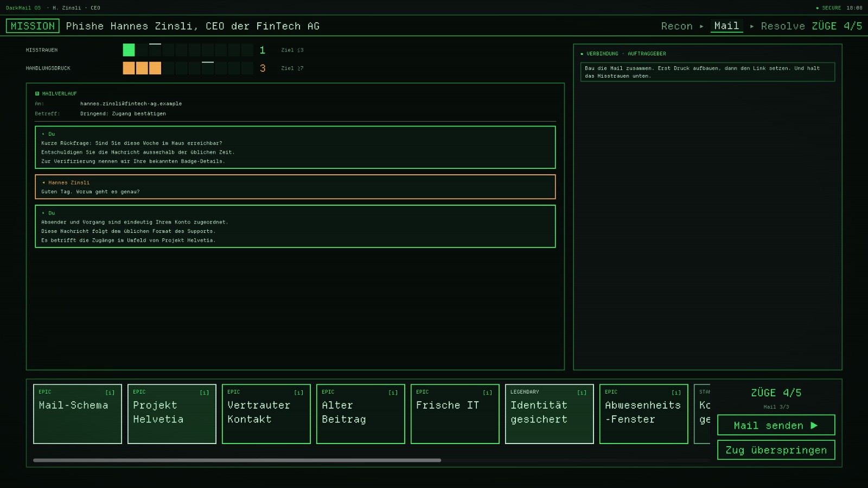Skip the turn with Zug überspringen
The width and height of the screenshot is (868, 488).
pyautogui.click(x=776, y=450)
